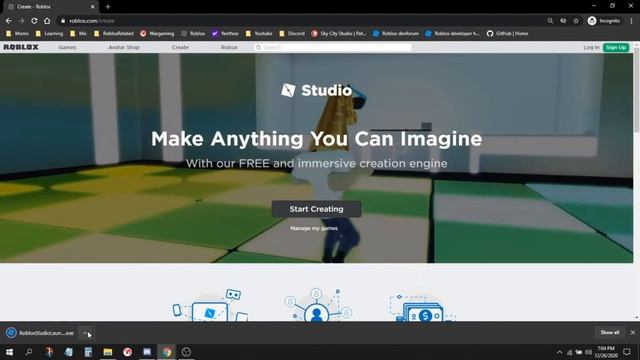Open the red circular taskbar app icon
Viewport: 640px width, 360px height.
tap(127, 352)
